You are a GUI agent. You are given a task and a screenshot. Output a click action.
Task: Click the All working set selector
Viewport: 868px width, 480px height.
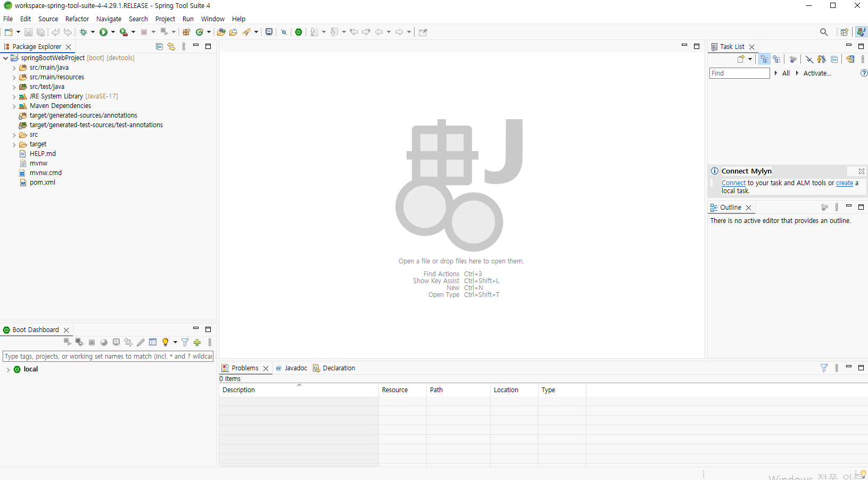(786, 73)
